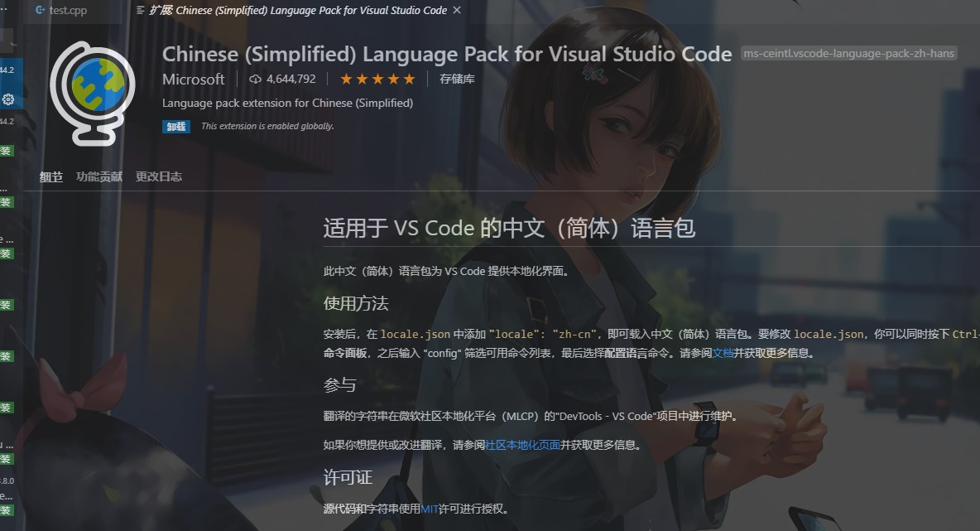Click the globe extension logo icon
This screenshot has height=531, width=980.
point(93,93)
